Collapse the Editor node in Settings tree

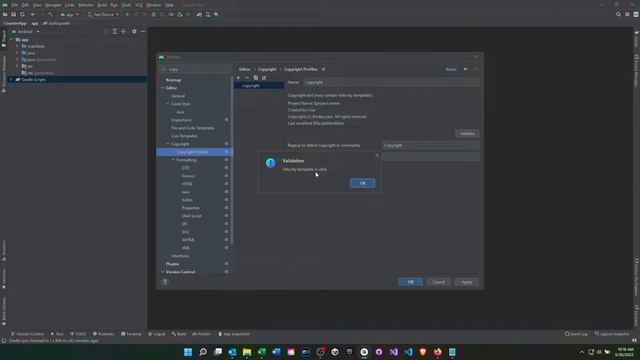[x=162, y=88]
